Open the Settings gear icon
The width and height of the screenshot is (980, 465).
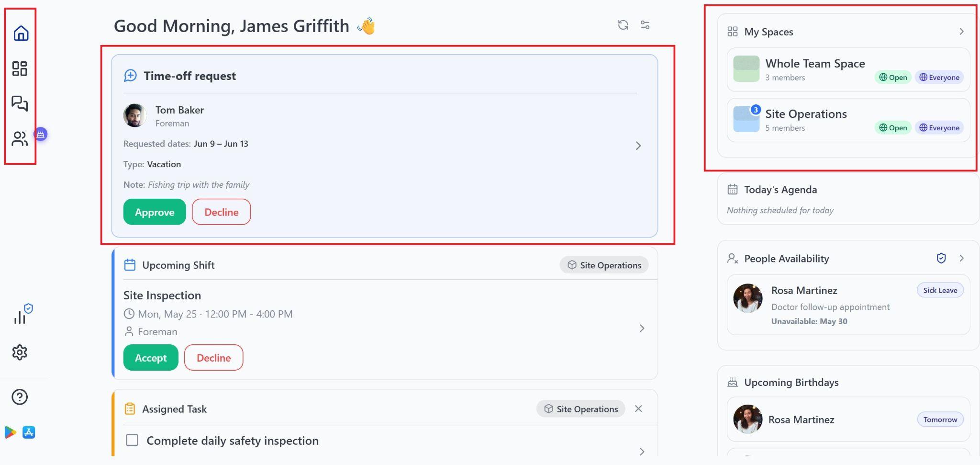pos(20,352)
